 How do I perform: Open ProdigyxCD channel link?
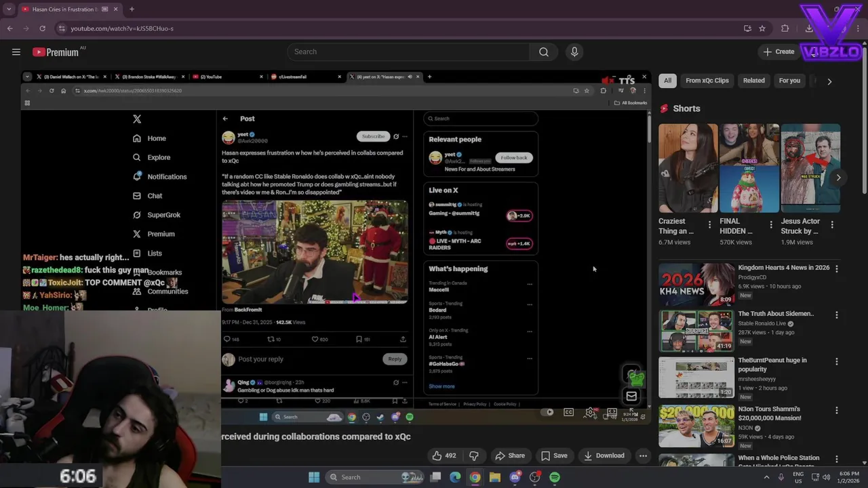click(x=755, y=277)
